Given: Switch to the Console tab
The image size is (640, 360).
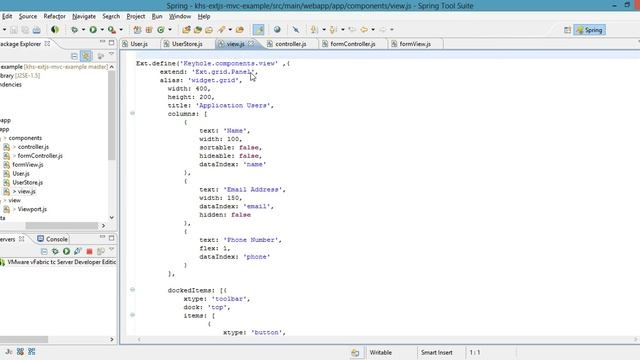Looking at the screenshot, I should coord(52,239).
